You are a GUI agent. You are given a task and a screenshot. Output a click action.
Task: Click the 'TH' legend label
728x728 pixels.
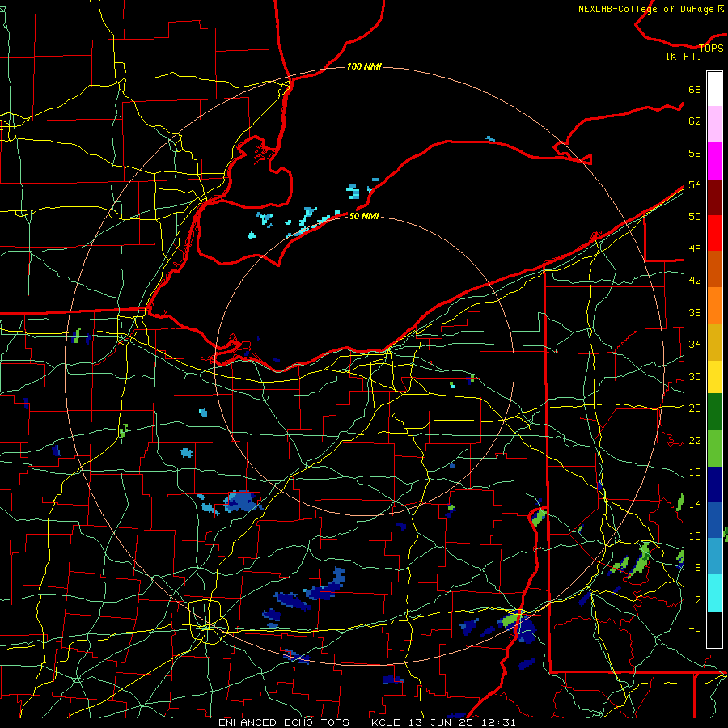695,632
